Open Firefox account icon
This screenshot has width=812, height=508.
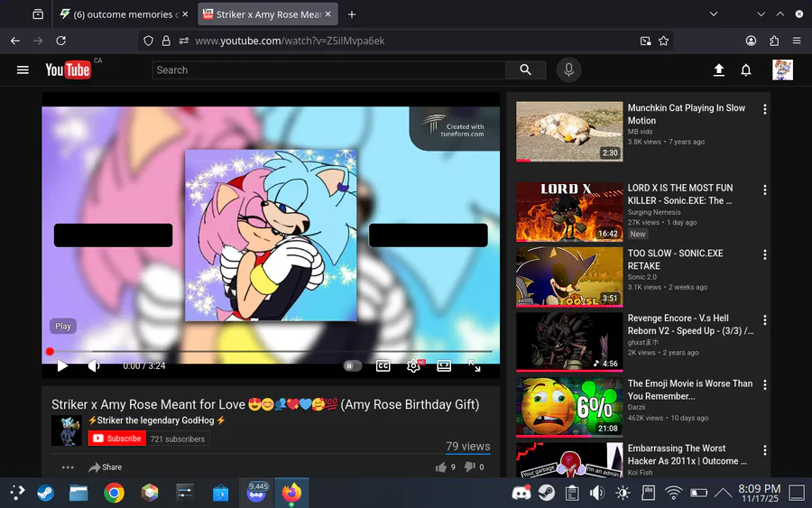[751, 41]
